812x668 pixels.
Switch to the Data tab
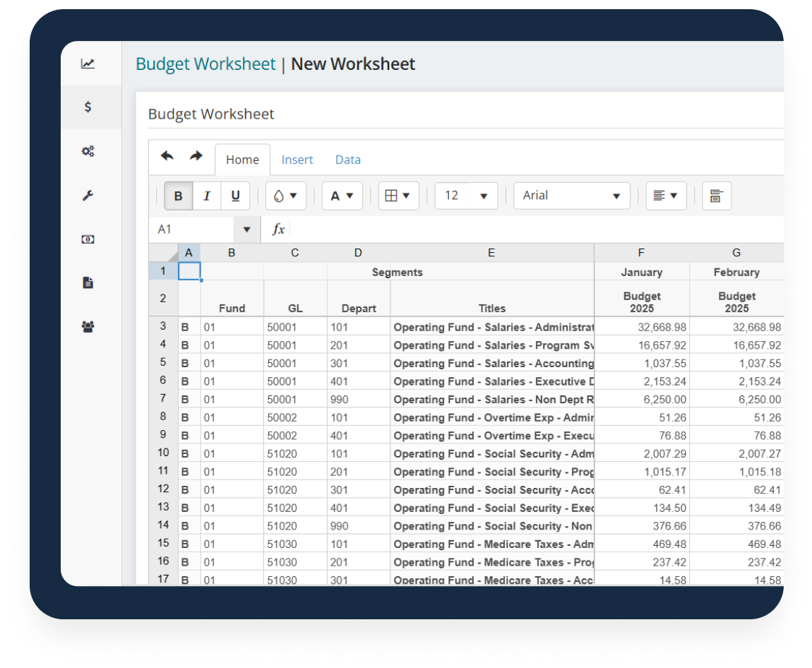(347, 160)
